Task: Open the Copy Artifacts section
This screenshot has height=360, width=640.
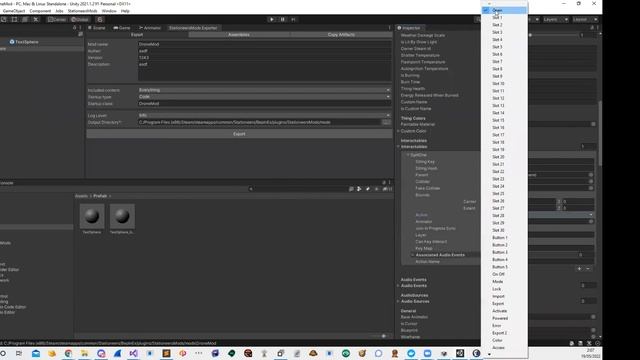Action: [x=341, y=35]
